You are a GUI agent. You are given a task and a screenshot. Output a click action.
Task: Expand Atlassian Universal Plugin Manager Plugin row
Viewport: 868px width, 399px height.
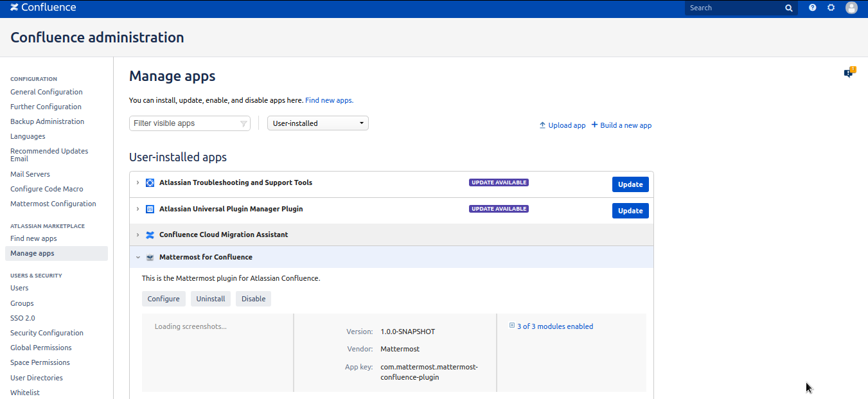(137, 209)
